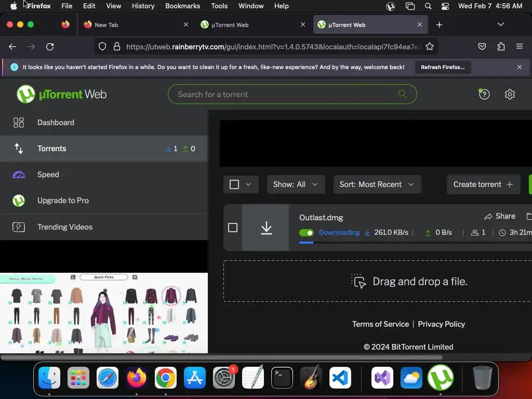The height and width of the screenshot is (399, 532).
Task: Click the Outlast.dmg download progress bar
Action: [416, 243]
